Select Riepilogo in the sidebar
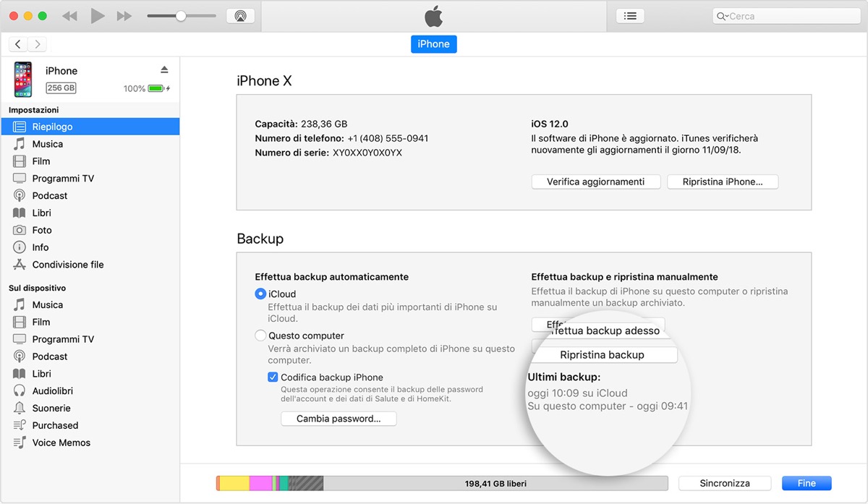The width and height of the screenshot is (868, 504). [52, 127]
